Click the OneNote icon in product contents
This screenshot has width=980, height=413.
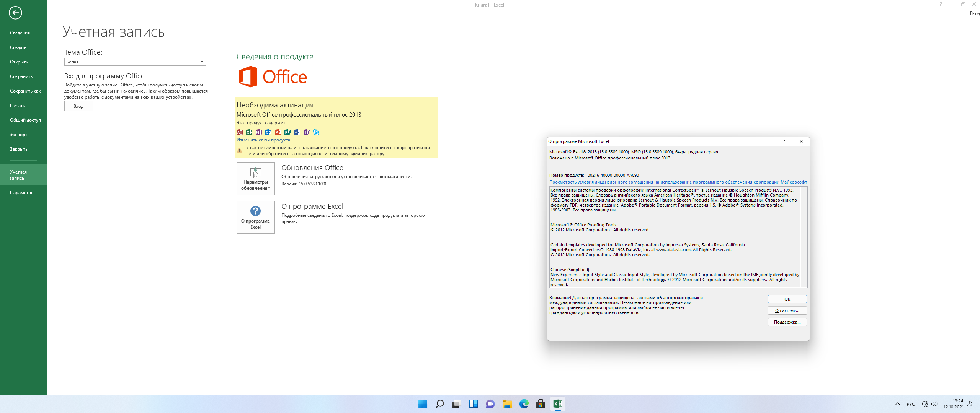(259, 132)
